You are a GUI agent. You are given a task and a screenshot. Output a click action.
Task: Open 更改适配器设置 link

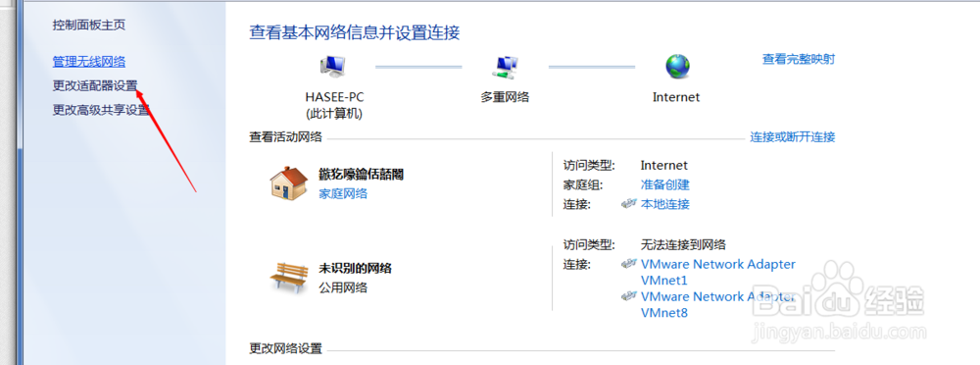95,85
